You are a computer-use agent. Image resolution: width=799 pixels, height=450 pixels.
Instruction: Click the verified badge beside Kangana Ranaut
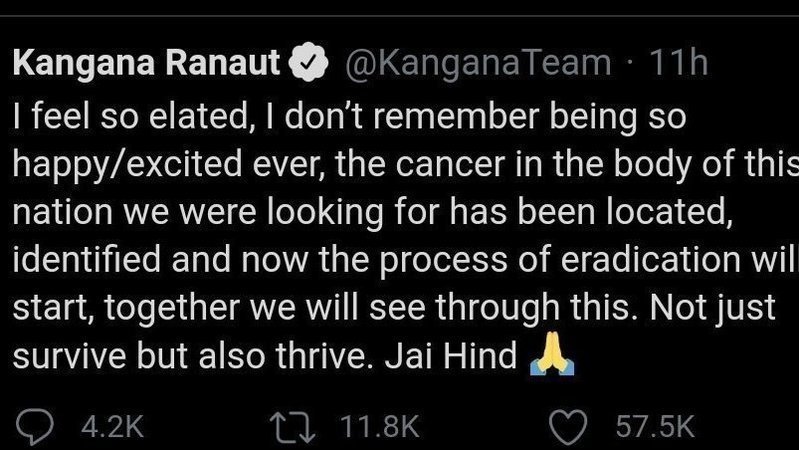coord(308,62)
